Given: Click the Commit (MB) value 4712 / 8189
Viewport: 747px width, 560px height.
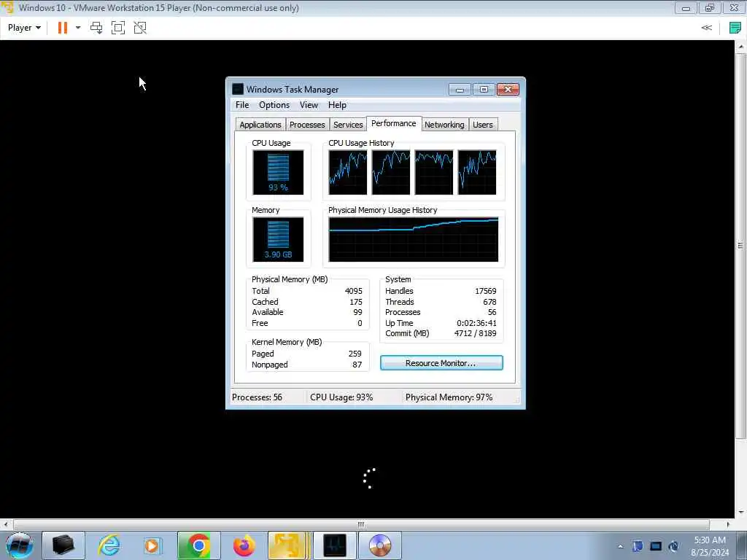Looking at the screenshot, I should coord(475,334).
